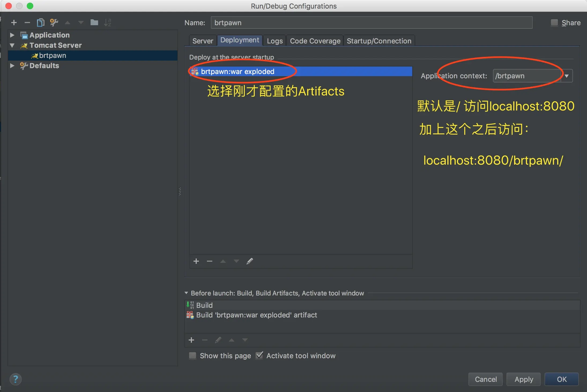This screenshot has width=587, height=392.
Task: Check the Show this page option
Action: tap(192, 356)
